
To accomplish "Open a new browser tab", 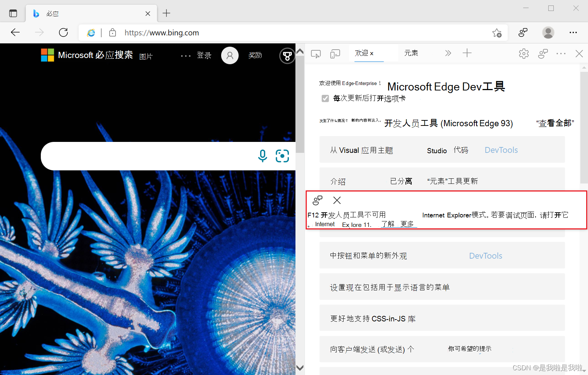I will [x=166, y=13].
